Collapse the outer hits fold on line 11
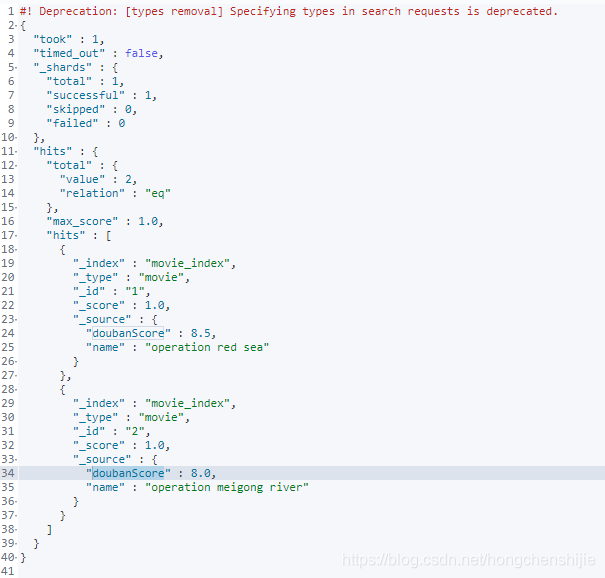This screenshot has width=605, height=578. (16, 151)
